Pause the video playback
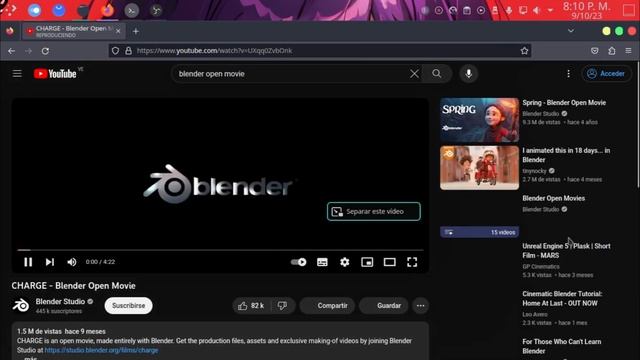 [28, 262]
